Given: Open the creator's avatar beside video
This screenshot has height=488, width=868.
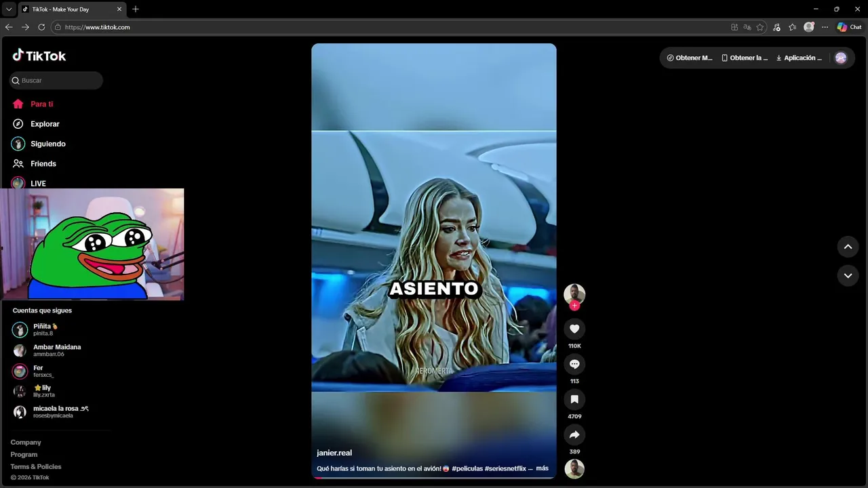Looking at the screenshot, I should (x=574, y=293).
